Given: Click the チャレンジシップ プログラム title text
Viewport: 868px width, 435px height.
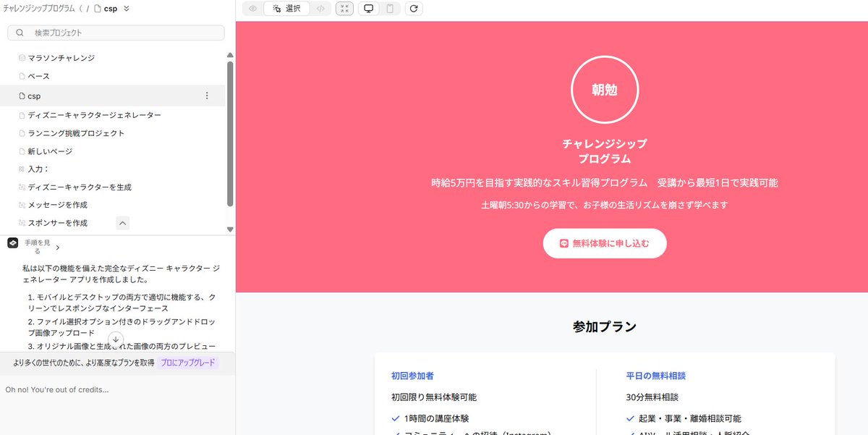Looking at the screenshot, I should click(x=605, y=151).
